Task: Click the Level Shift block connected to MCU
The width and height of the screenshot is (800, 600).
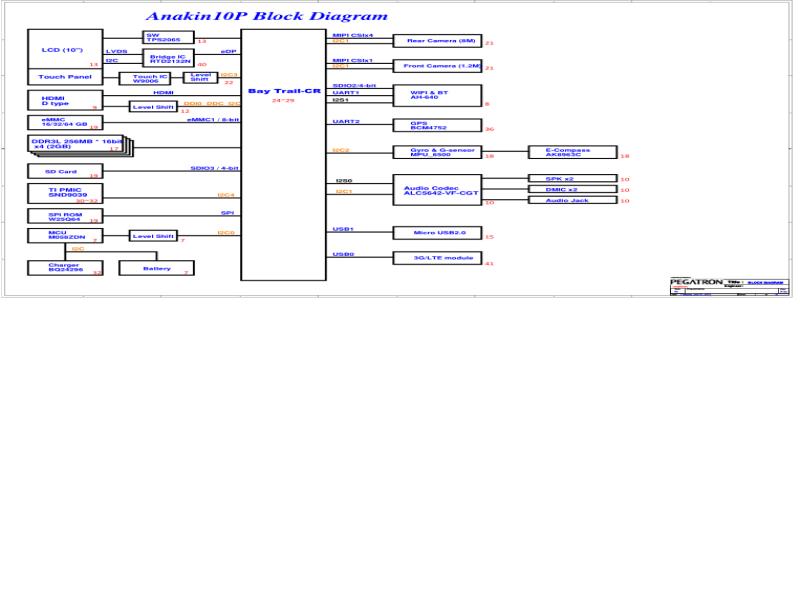Action: pyautogui.click(x=153, y=236)
